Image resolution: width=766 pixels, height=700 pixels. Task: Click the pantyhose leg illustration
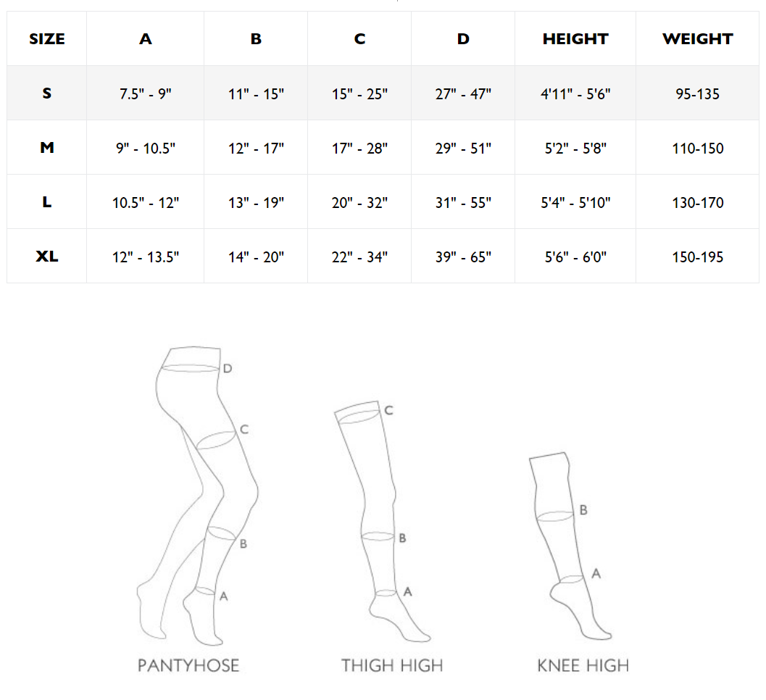click(197, 496)
